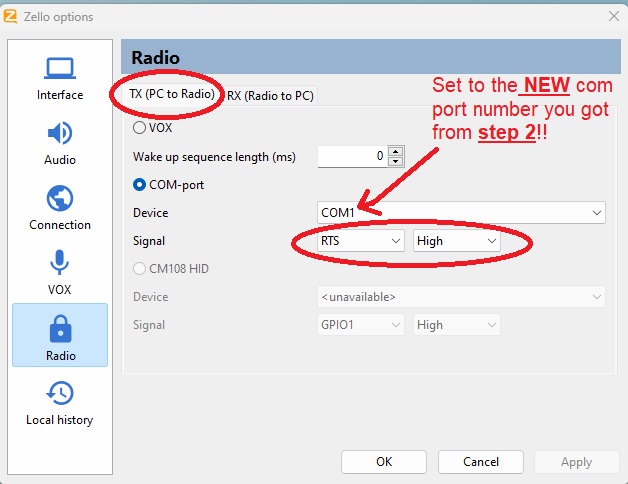This screenshot has width=628, height=484.
Task: Decrease wake up sequence length
Action: pyautogui.click(x=396, y=161)
